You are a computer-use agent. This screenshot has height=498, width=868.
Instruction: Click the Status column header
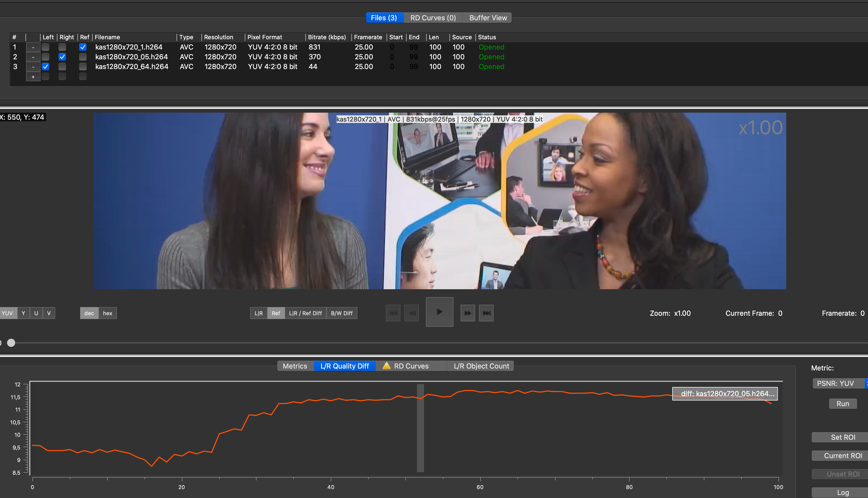487,37
